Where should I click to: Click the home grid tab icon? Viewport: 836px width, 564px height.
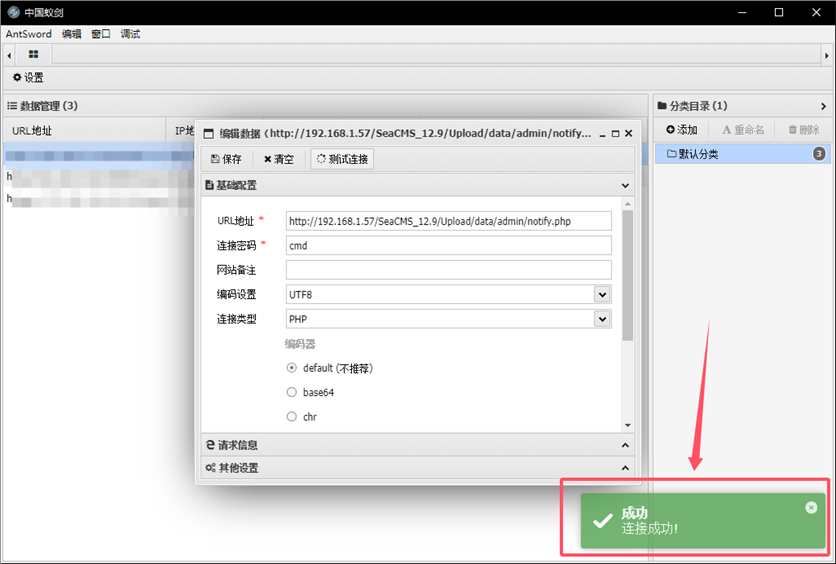point(33,54)
